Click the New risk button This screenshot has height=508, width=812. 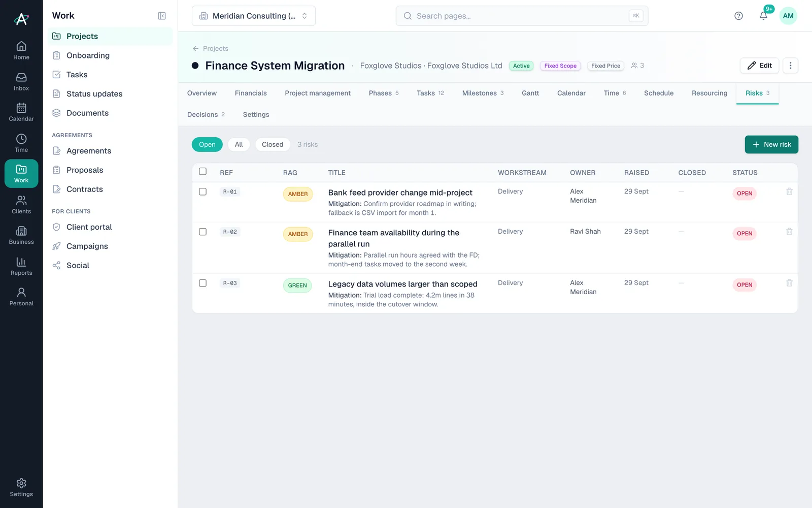pyautogui.click(x=771, y=144)
